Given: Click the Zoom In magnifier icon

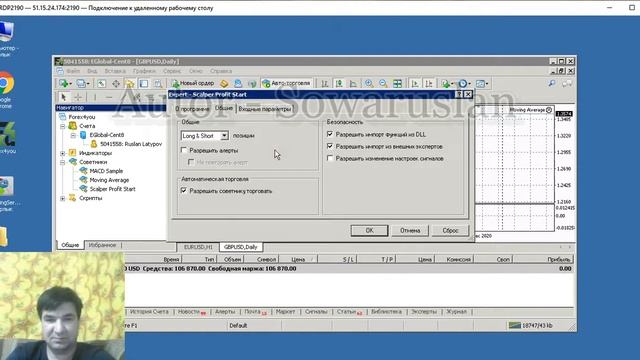Looking at the screenshot, I should click(369, 84).
